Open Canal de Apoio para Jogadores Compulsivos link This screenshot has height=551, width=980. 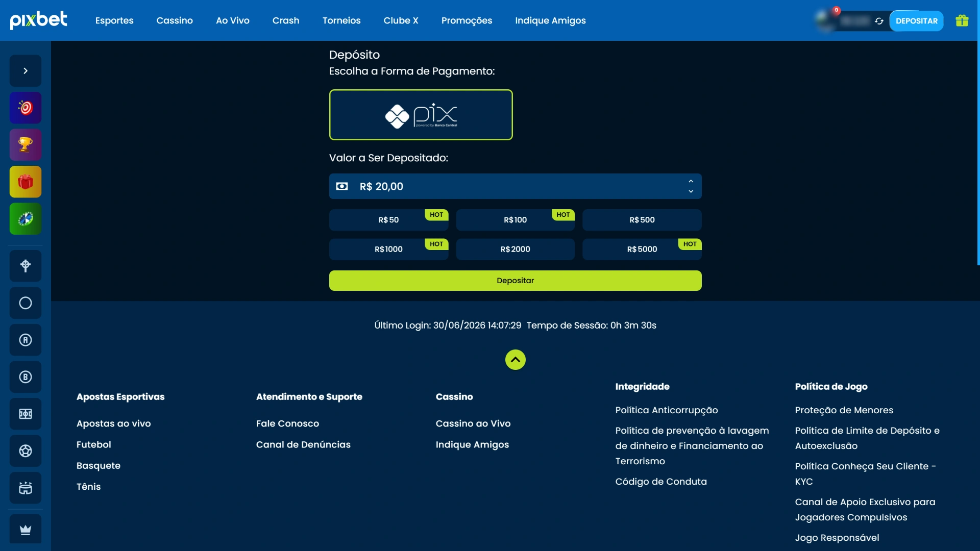click(x=866, y=510)
